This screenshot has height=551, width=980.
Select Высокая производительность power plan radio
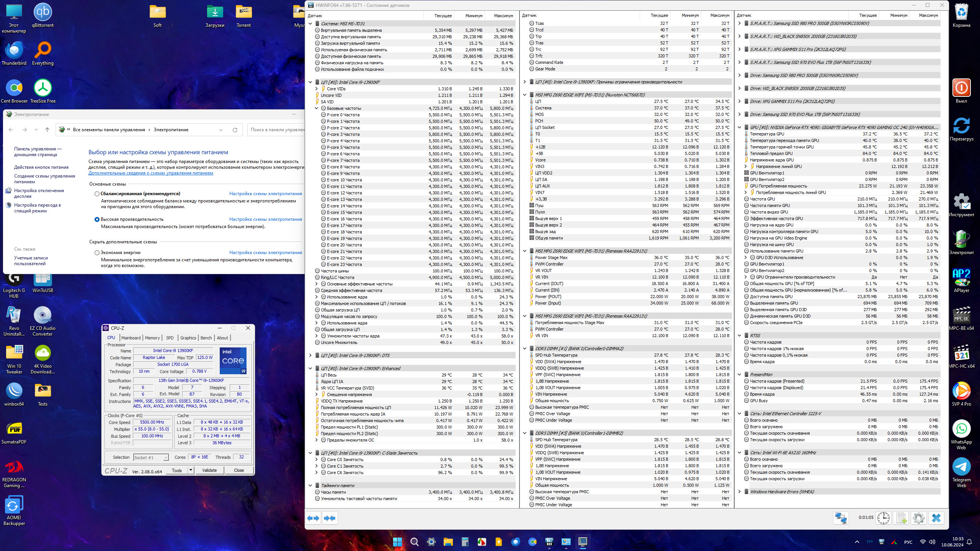(x=97, y=219)
